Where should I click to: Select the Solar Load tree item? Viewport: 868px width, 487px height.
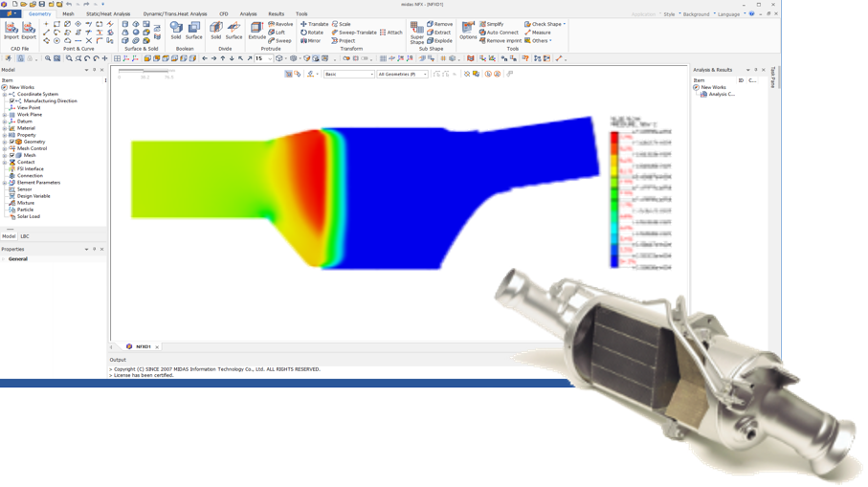pos(29,217)
